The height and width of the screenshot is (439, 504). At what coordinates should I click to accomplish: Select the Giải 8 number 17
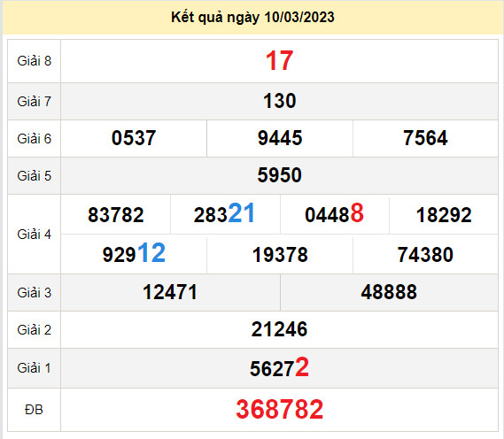279,61
